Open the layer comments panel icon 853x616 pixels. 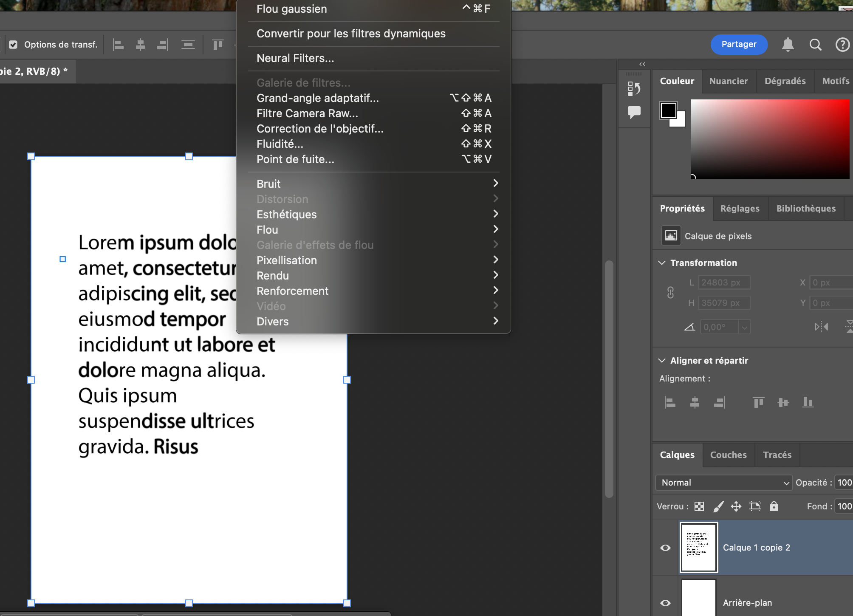point(633,112)
